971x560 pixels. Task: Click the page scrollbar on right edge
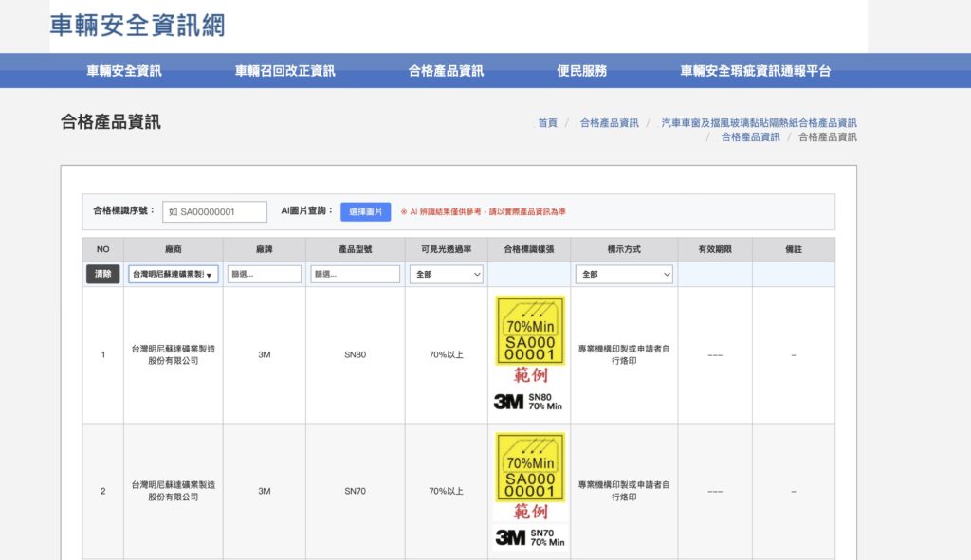(x=966, y=284)
